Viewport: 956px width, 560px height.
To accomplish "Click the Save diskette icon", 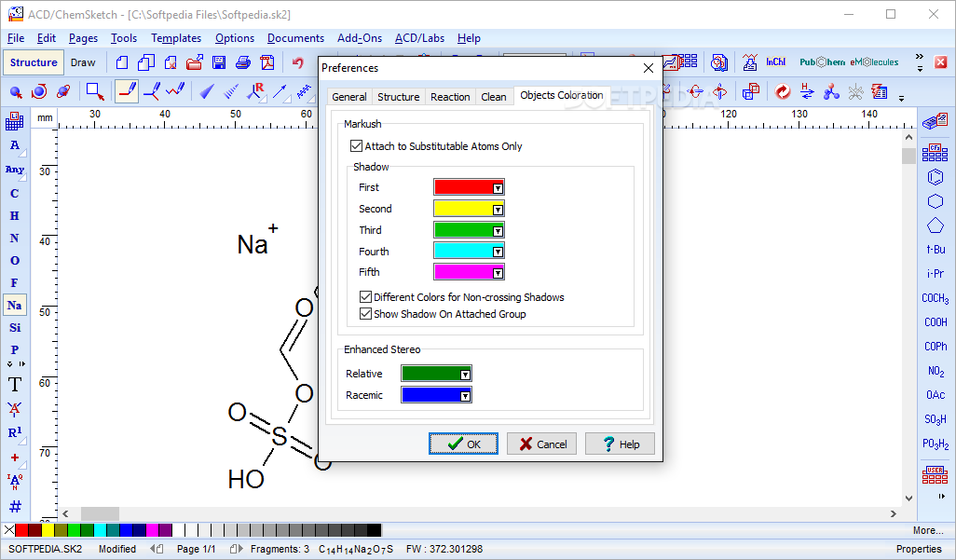I will pos(219,62).
